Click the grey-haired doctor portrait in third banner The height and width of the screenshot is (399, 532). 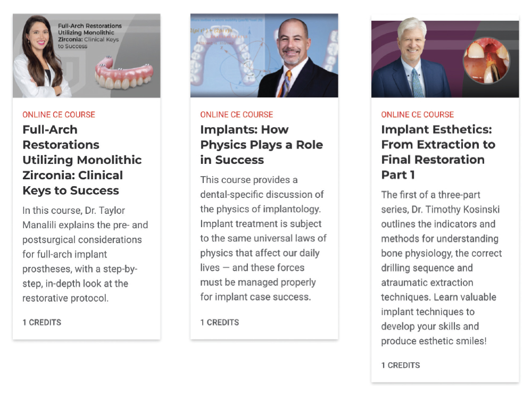[x=412, y=57]
